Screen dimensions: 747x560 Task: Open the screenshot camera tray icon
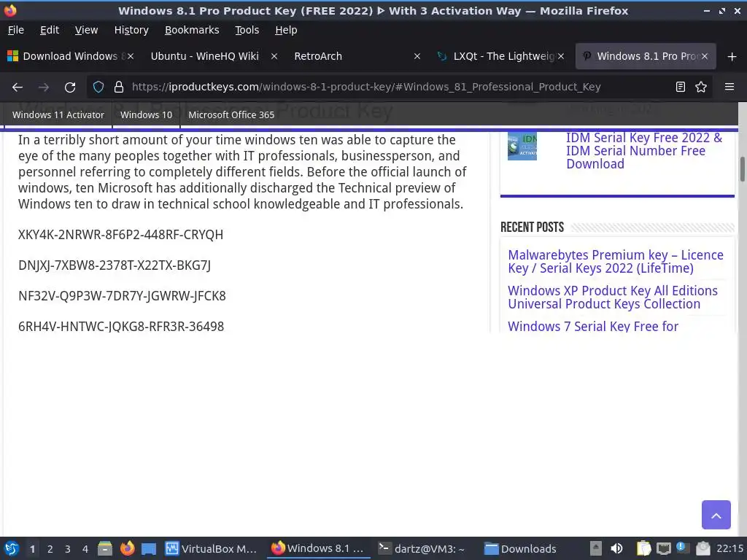[703, 548]
